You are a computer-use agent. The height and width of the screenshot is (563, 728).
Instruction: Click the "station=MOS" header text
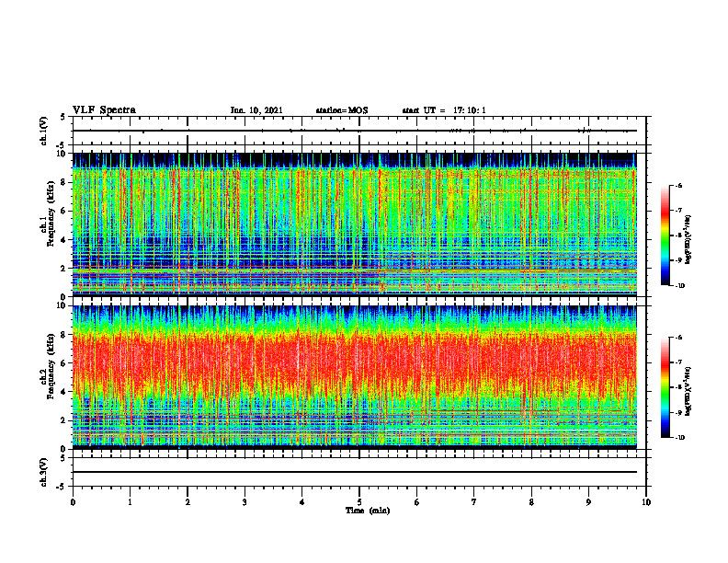point(342,110)
